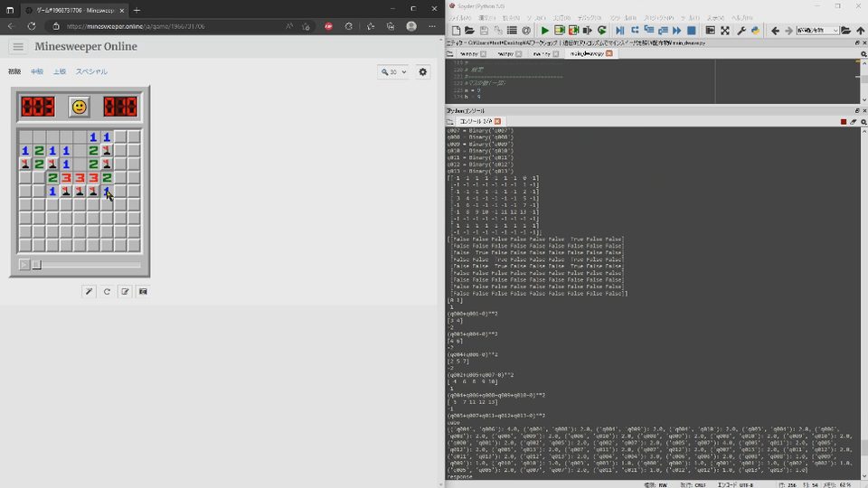
Task: Open the スペシャル game mode link
Action: tap(92, 71)
